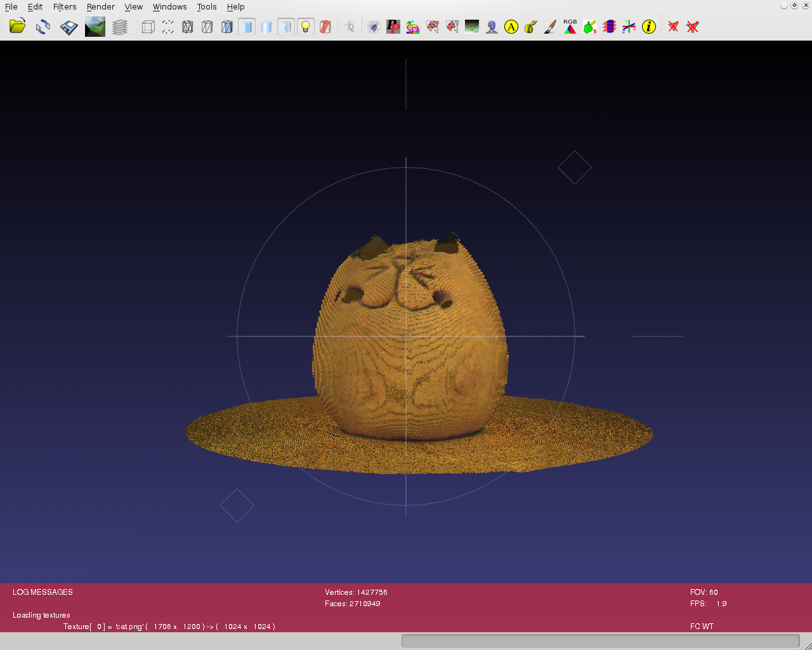Toggle bounding box render mode
Viewport: 812px width, 650px height.
148,27
